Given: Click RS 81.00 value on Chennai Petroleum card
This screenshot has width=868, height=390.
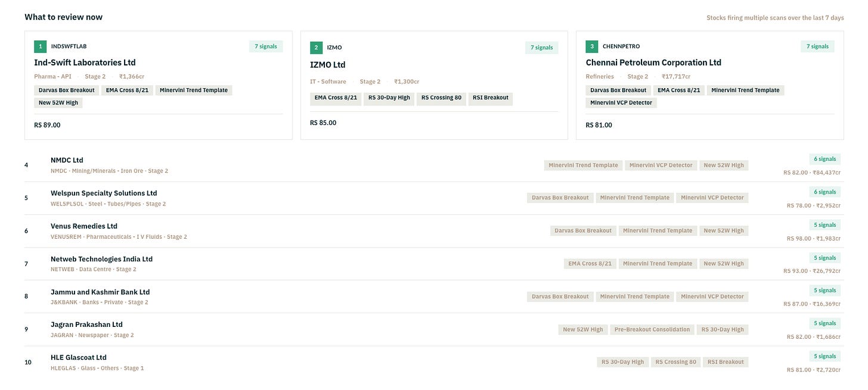Looking at the screenshot, I should 599,125.
